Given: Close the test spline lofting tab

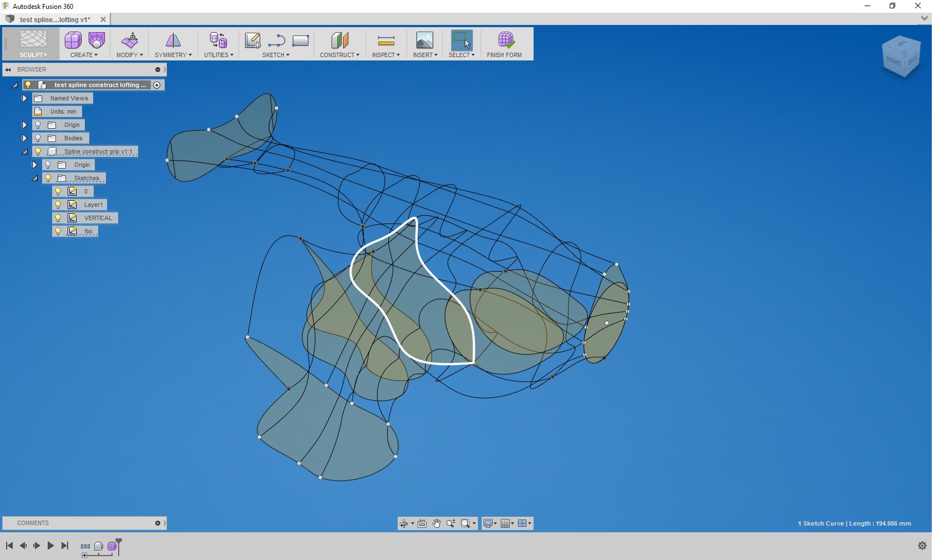Looking at the screenshot, I should [103, 19].
